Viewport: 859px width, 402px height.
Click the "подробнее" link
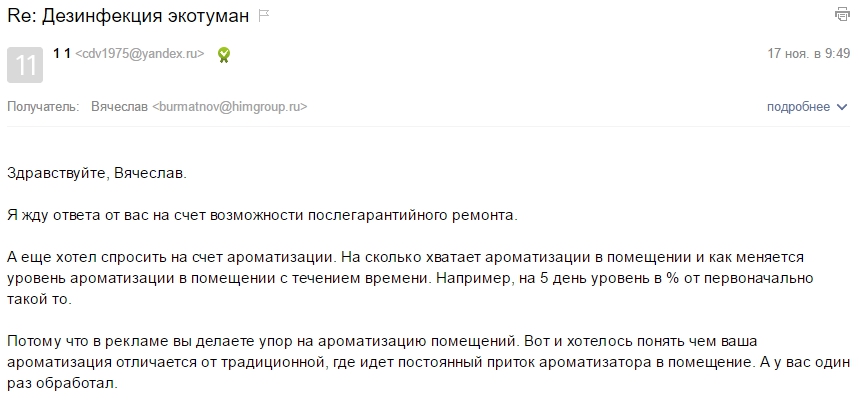tap(798, 106)
